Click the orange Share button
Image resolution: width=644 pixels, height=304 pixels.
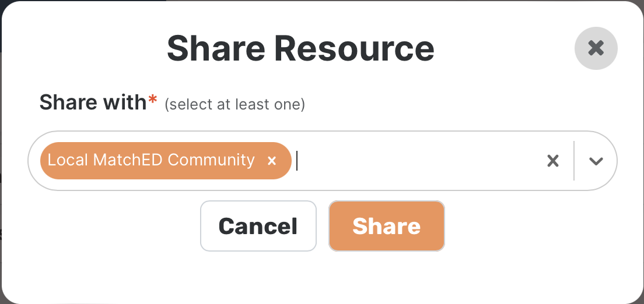click(386, 226)
